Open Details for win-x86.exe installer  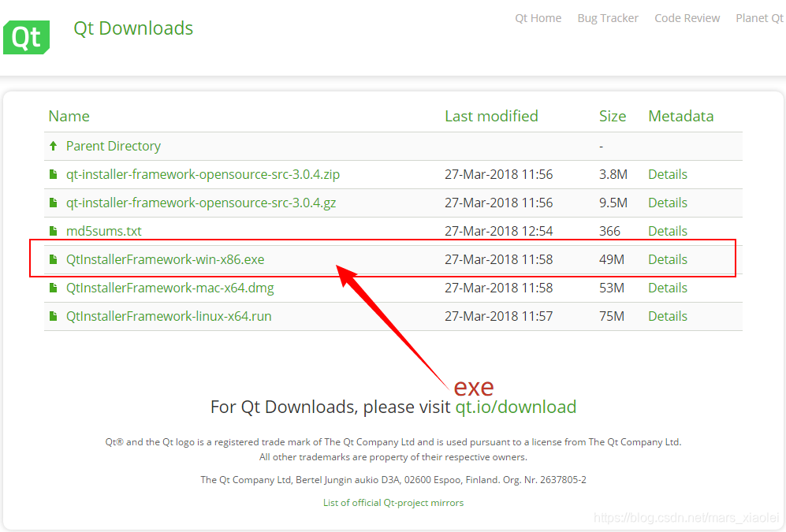pos(667,259)
